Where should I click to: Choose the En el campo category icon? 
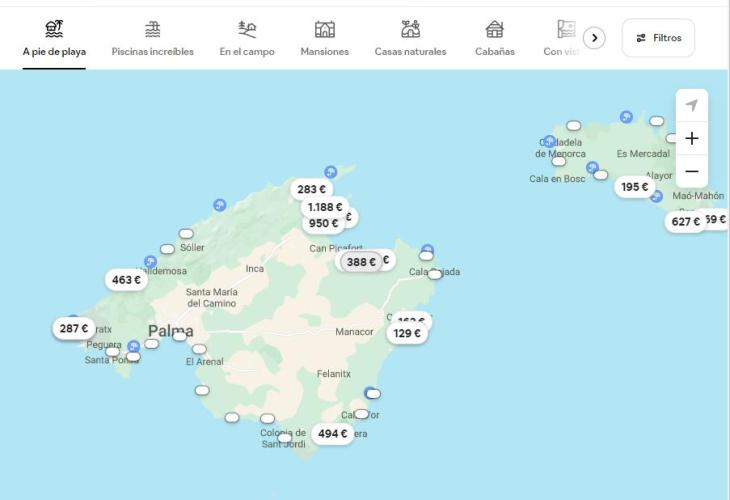[x=247, y=29]
